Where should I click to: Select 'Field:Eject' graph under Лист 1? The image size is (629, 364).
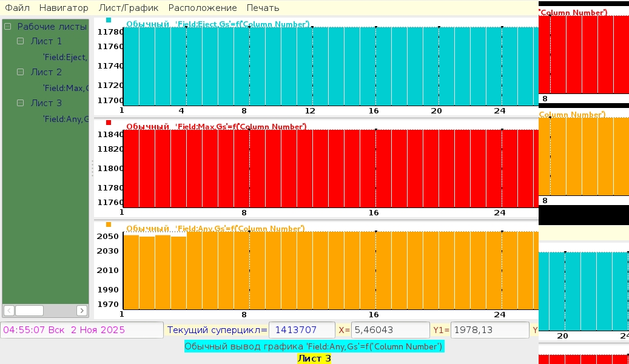[x=65, y=57]
